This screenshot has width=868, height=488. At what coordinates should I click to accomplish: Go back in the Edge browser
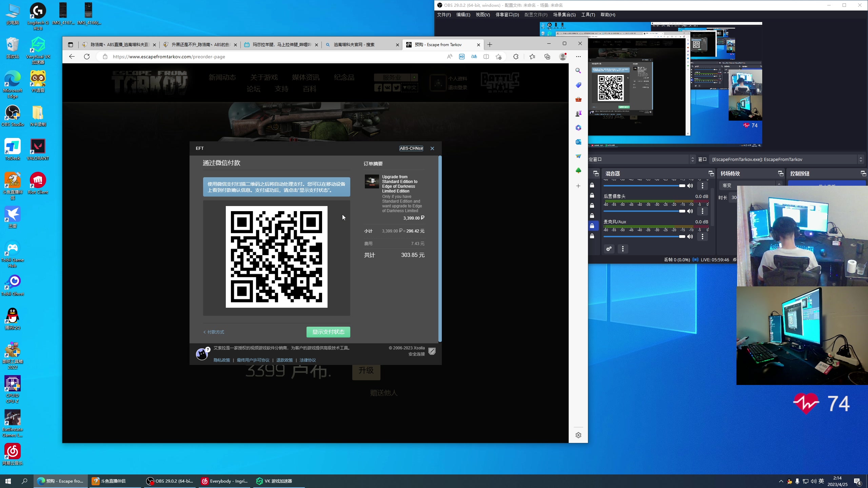(72, 57)
